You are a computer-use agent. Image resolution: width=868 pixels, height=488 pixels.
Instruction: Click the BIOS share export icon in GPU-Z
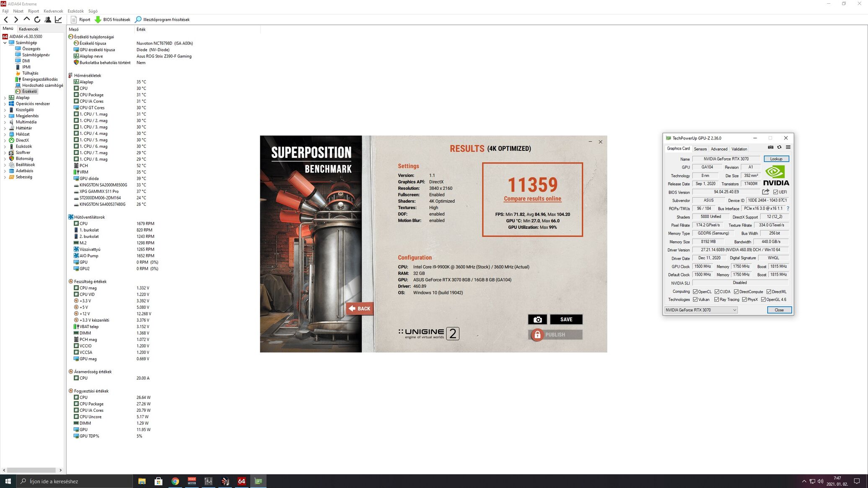(x=766, y=192)
